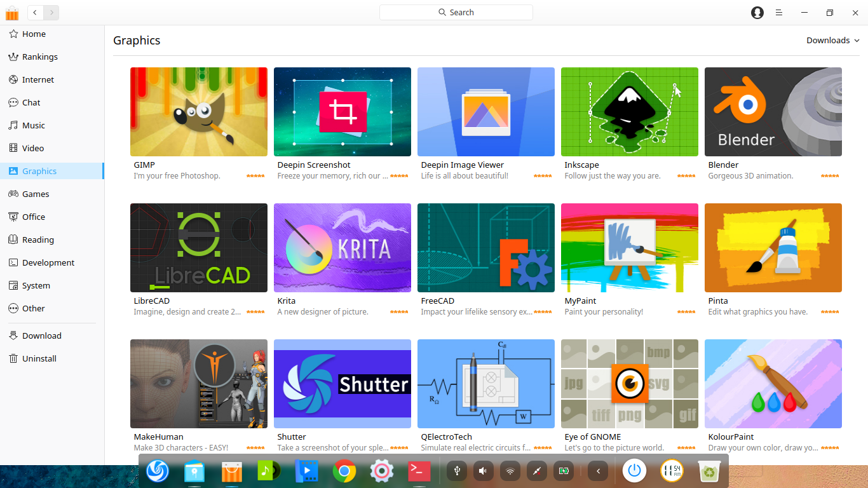Launch the file manager from the dock
Screen dimensions: 868x488
pyautogui.click(x=194, y=471)
